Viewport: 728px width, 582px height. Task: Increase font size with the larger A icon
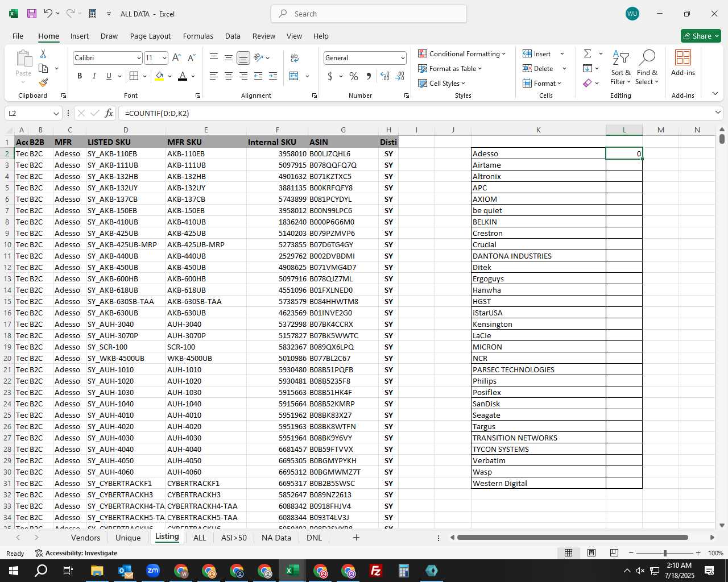(x=176, y=58)
